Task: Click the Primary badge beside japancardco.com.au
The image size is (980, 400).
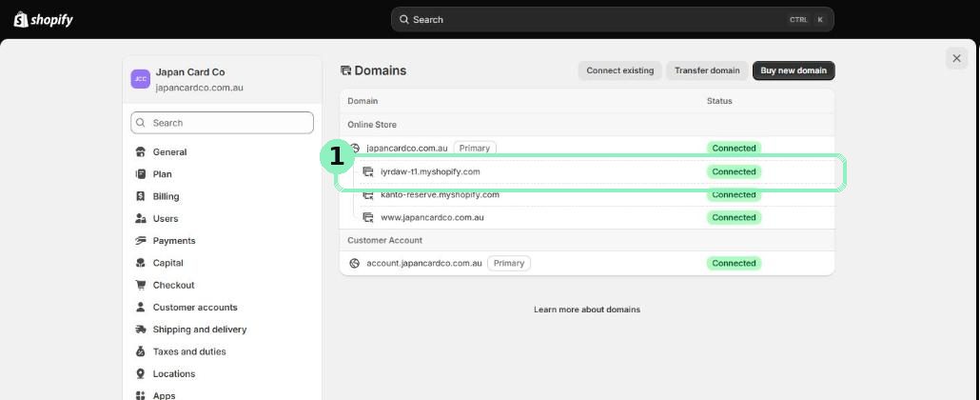Action: tap(475, 149)
